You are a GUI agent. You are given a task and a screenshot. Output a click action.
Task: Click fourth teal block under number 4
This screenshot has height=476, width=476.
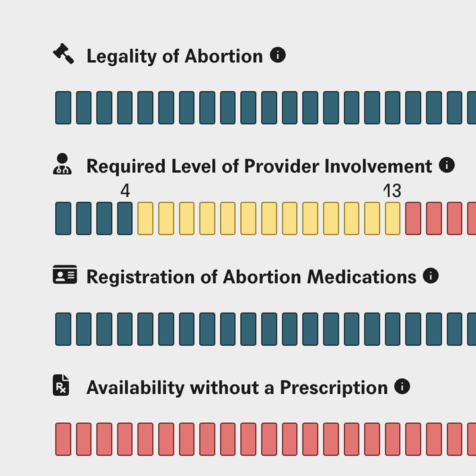point(125,218)
